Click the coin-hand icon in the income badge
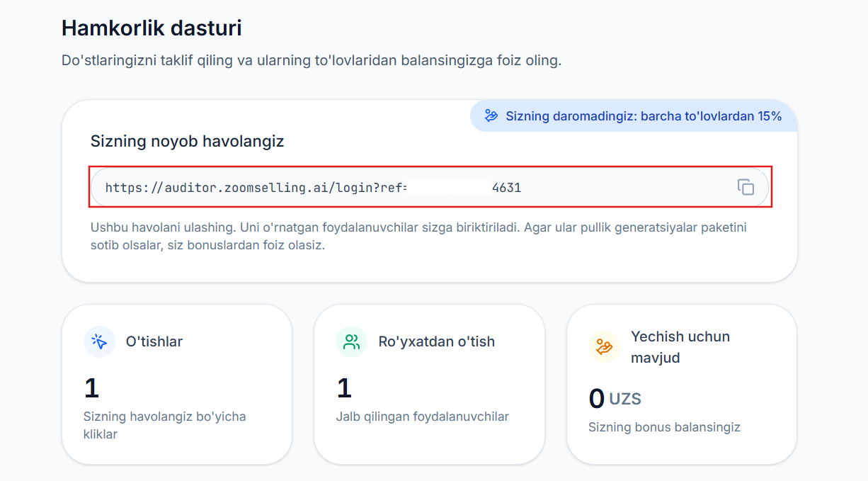 point(491,116)
